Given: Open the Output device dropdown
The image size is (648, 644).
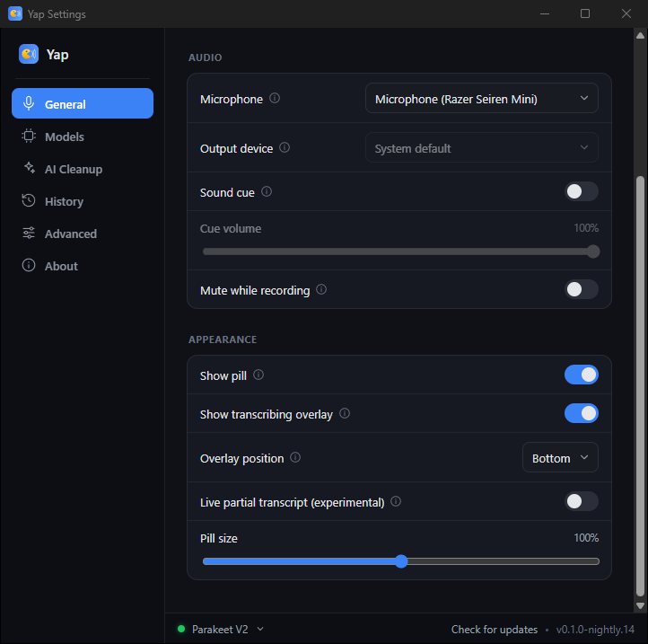Looking at the screenshot, I should [481, 147].
